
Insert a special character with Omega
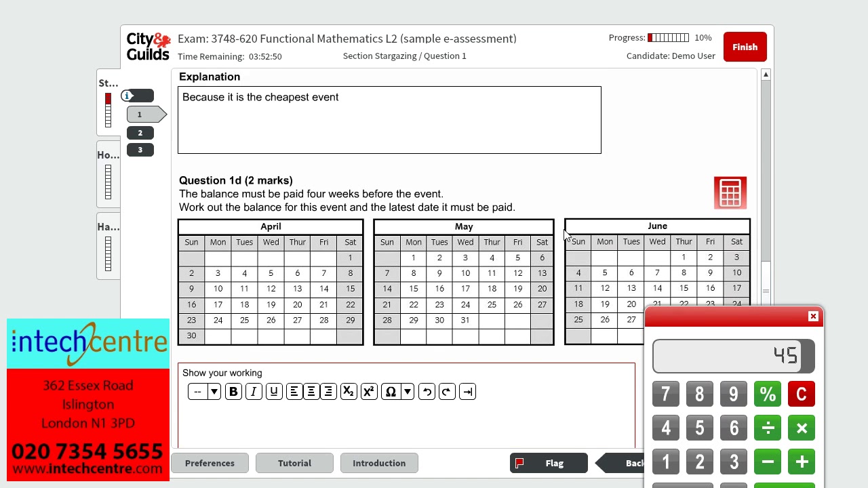point(391,392)
